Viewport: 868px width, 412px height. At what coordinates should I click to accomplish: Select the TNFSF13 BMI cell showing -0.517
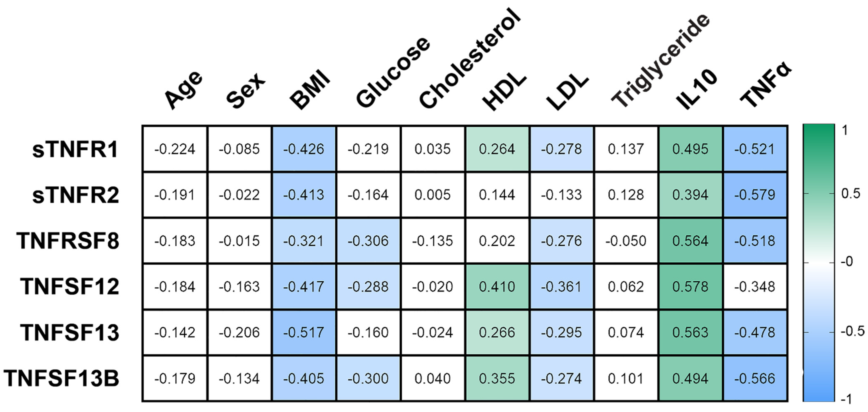[x=304, y=332]
